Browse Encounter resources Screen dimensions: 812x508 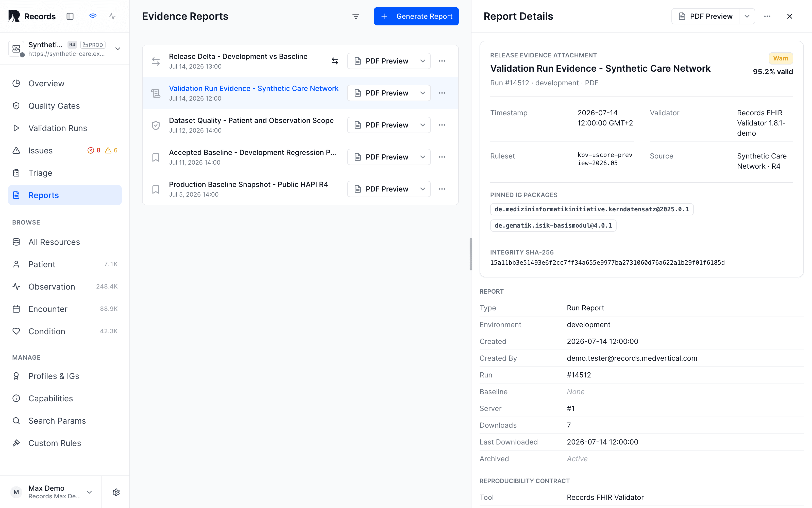(x=65, y=309)
